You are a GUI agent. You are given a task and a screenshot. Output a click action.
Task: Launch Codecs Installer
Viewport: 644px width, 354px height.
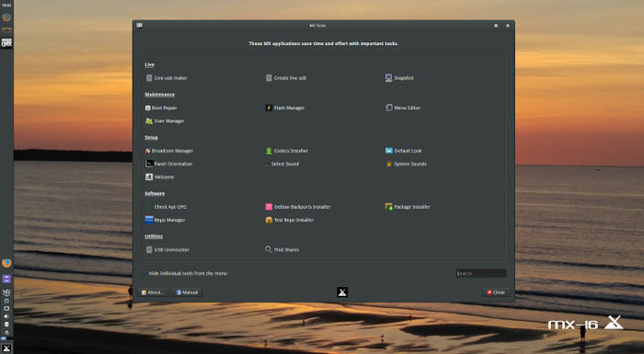287,151
